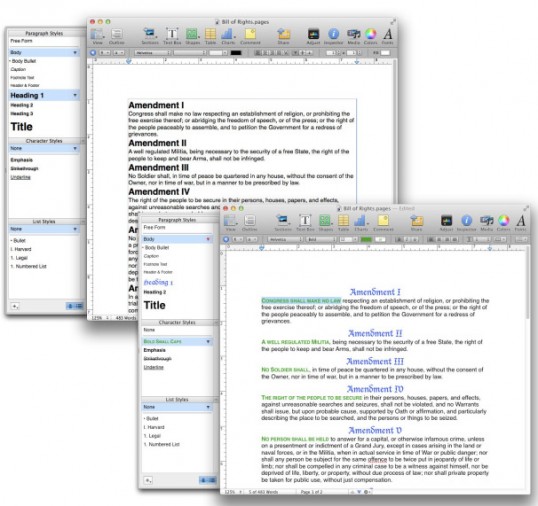The height and width of the screenshot is (506, 538).
Task: Click the Table icon in the front window toolbar
Action: click(343, 220)
